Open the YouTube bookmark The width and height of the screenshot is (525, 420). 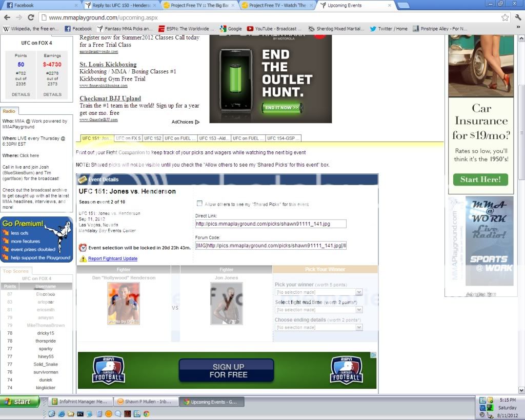pos(274,29)
